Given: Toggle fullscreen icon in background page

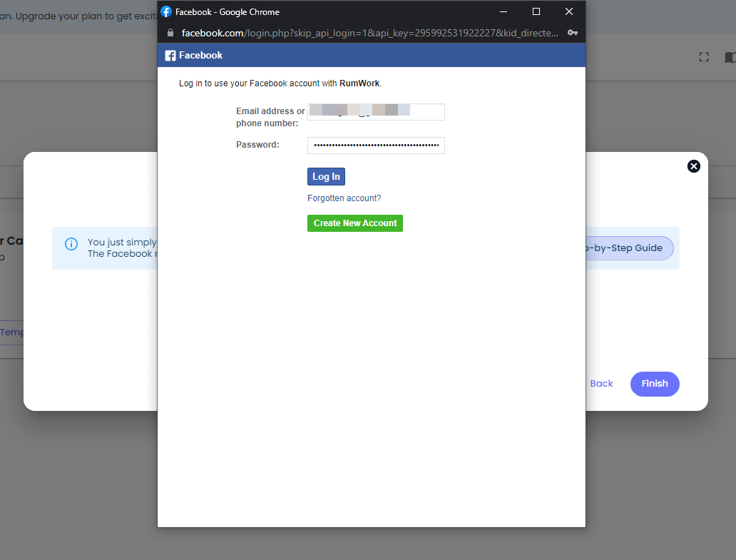Looking at the screenshot, I should coord(704,57).
